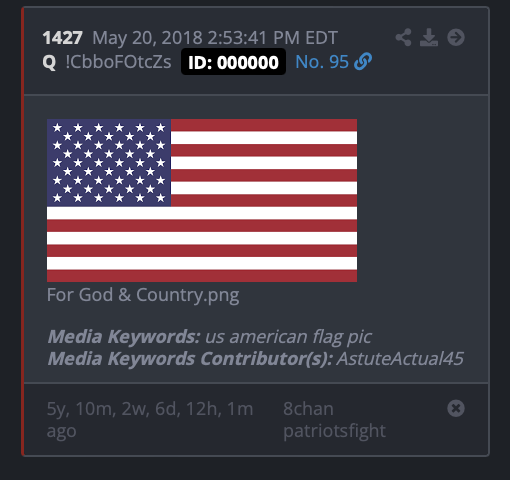Click the blue star field of the flag
Image resolution: width=510 pixels, height=480 pixels.
click(109, 163)
